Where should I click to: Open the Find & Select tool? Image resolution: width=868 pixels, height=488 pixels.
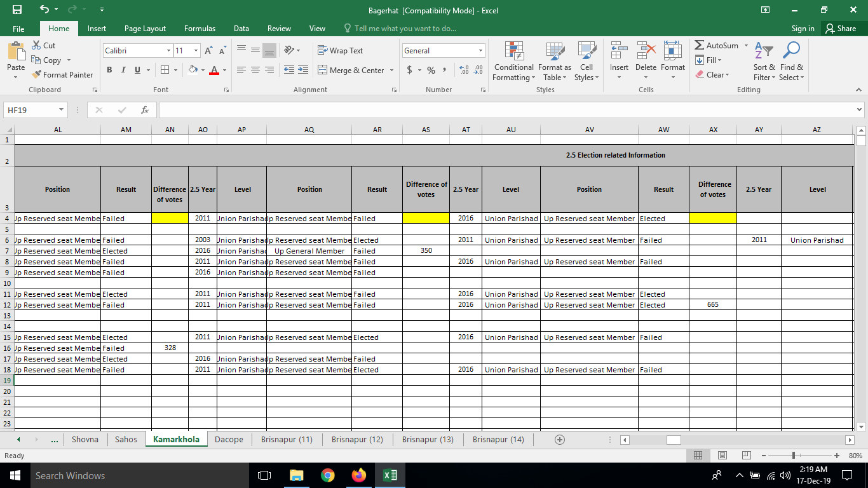(x=791, y=62)
